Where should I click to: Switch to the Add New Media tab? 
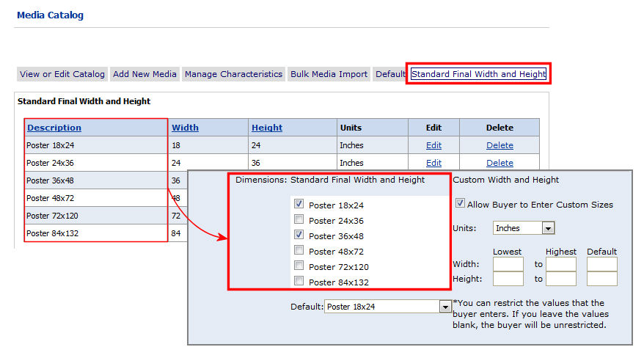pyautogui.click(x=144, y=74)
